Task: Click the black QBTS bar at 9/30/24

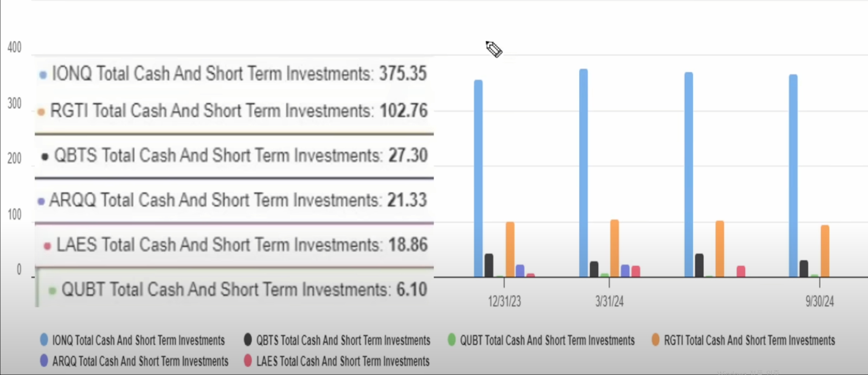Action: (804, 269)
